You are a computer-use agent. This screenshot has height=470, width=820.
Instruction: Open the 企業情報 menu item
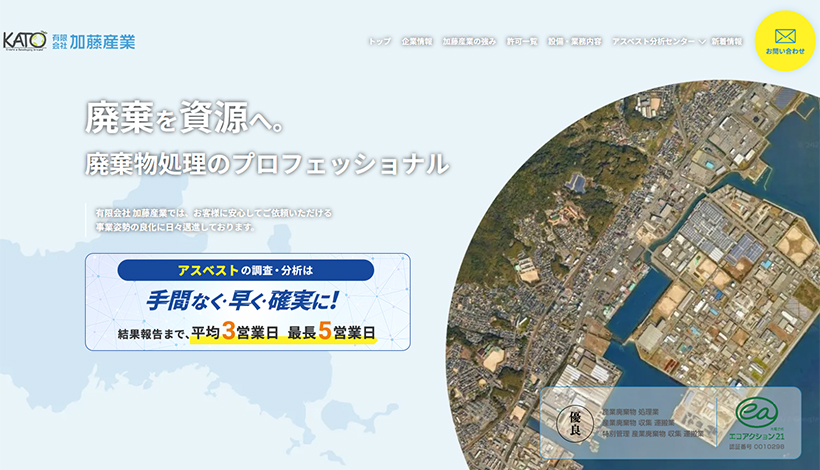coord(417,42)
